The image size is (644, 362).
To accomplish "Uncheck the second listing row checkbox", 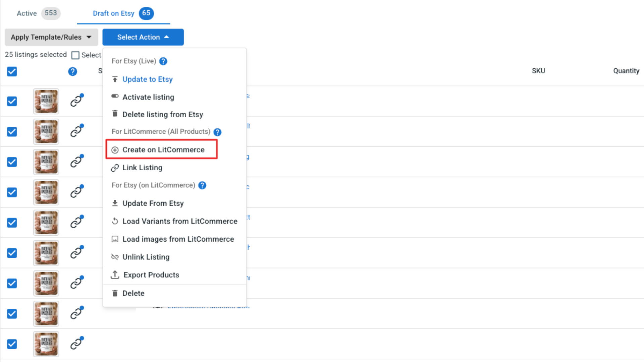I will (x=12, y=132).
